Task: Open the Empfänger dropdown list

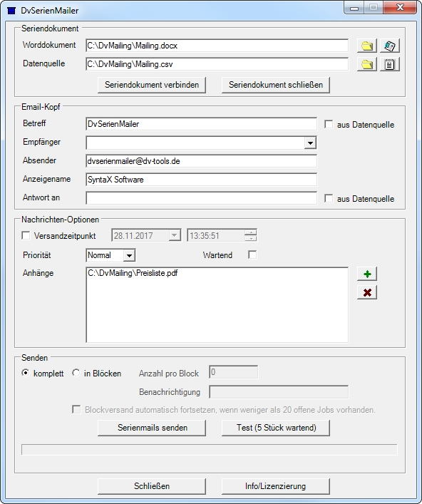Action: click(310, 143)
